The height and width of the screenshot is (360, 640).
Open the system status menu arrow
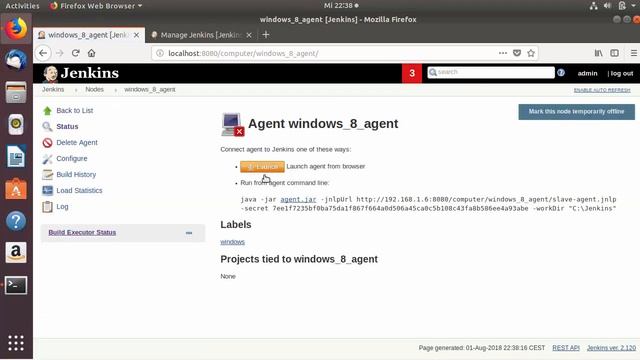click(633, 6)
